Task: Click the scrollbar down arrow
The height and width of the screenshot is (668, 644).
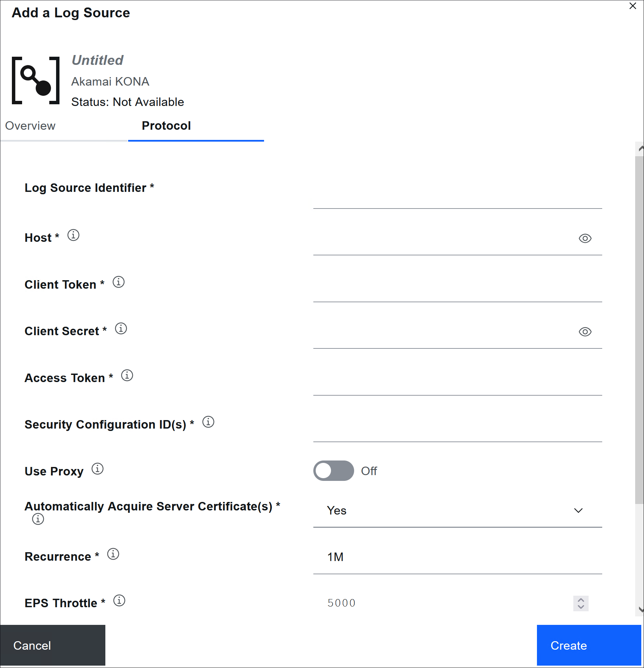Action: (x=640, y=609)
